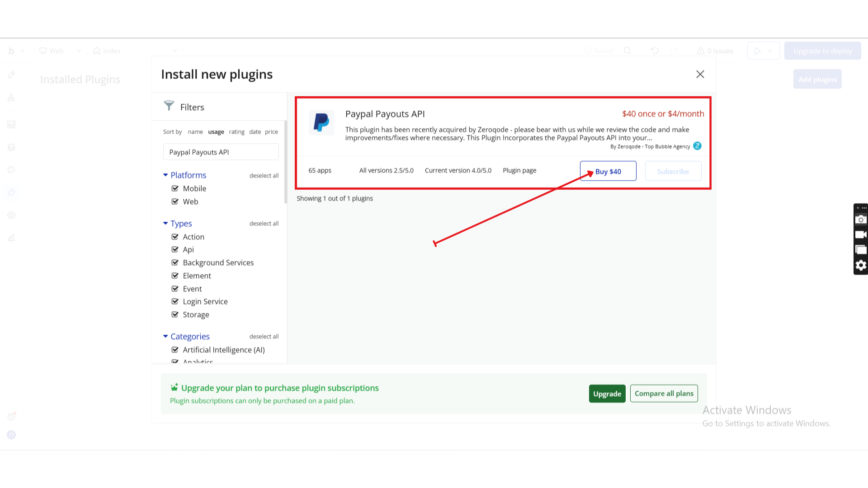The width and height of the screenshot is (868, 488).
Task: Click the plugin search input field
Action: pos(221,152)
